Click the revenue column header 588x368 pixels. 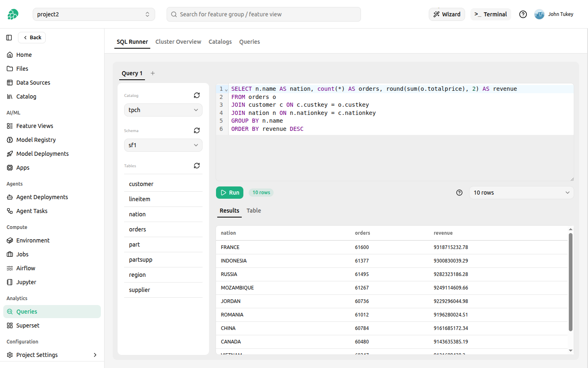point(443,233)
